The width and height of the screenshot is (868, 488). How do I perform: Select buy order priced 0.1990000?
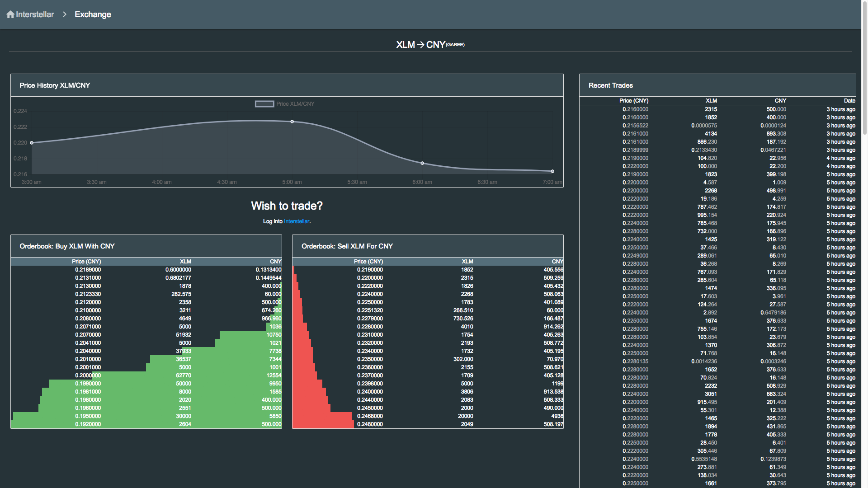click(146, 384)
